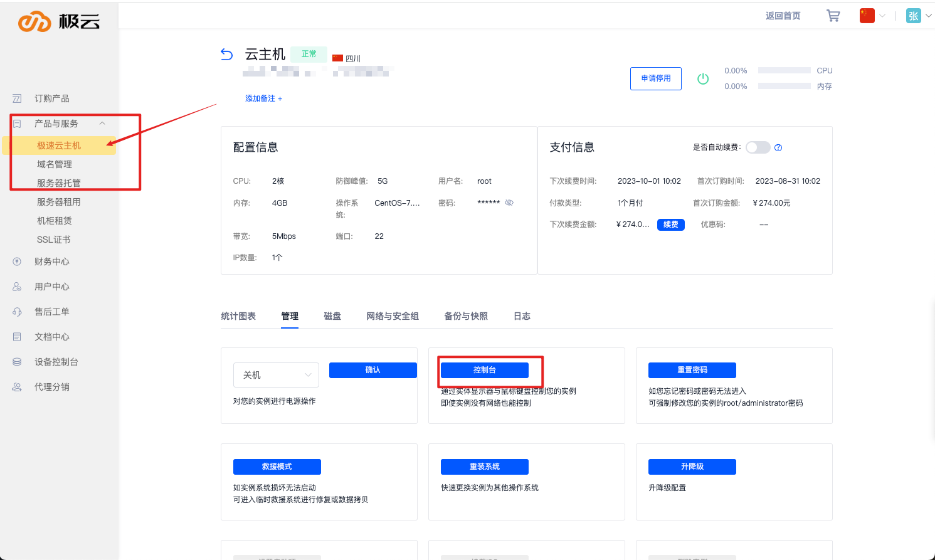Click the 控制台 button

click(484, 370)
